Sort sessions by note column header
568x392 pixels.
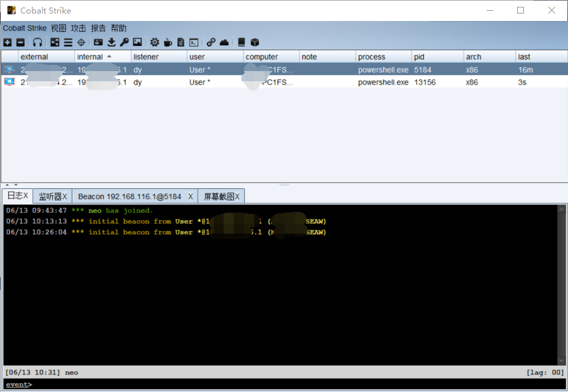tap(327, 57)
